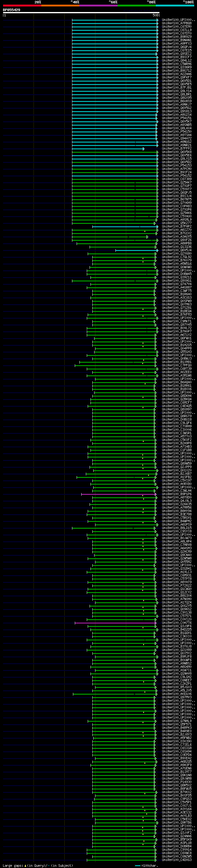Viewport: 197px width, 868px height.
Task: Open hit UniRef100_C6NZW5
Action: 177,857
